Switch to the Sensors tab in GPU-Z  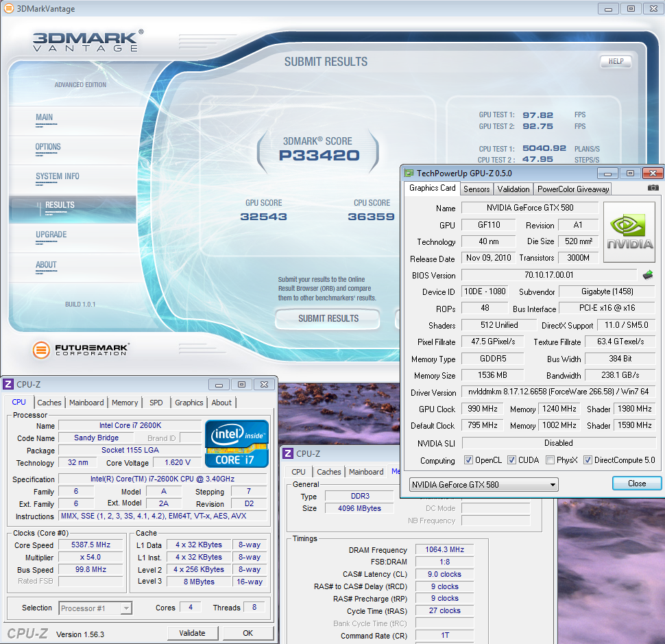click(476, 189)
